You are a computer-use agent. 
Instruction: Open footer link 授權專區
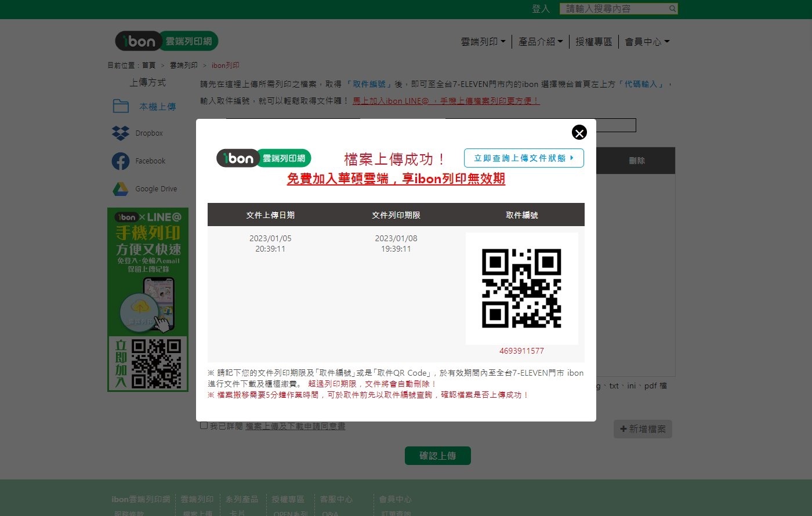click(288, 499)
